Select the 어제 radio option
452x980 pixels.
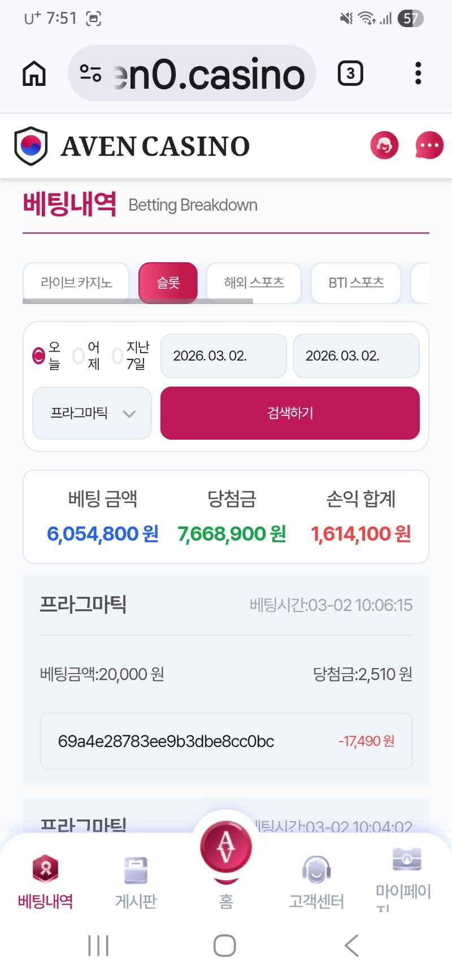pyautogui.click(x=79, y=355)
